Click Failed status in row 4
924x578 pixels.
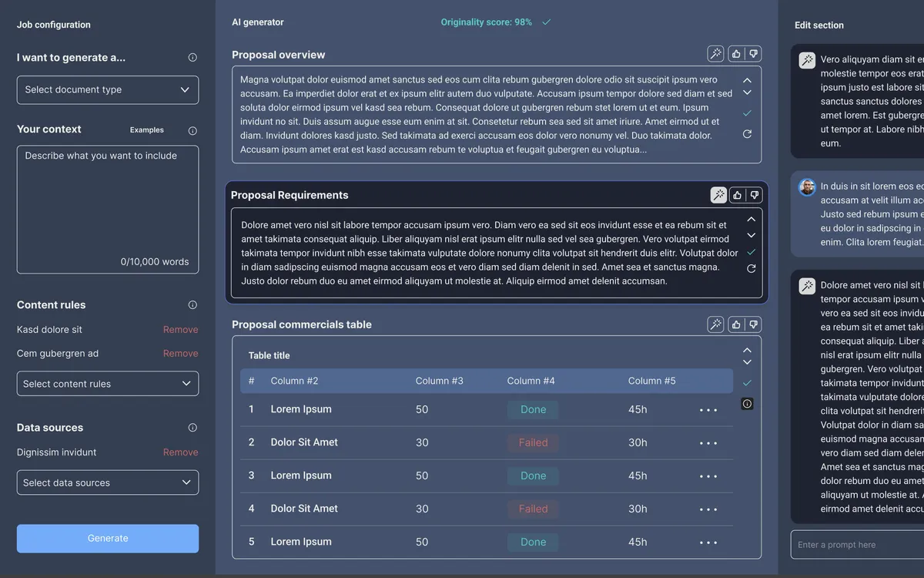click(533, 509)
